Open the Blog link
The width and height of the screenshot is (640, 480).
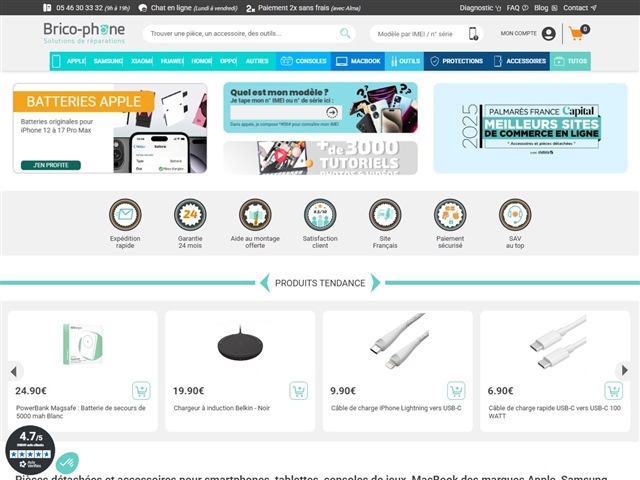[546, 8]
